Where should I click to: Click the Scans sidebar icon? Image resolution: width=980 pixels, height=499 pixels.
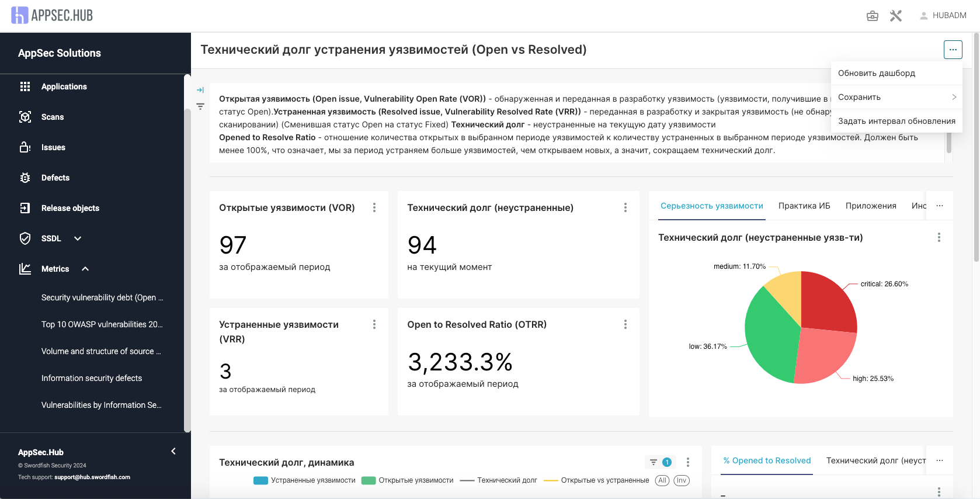[25, 117]
